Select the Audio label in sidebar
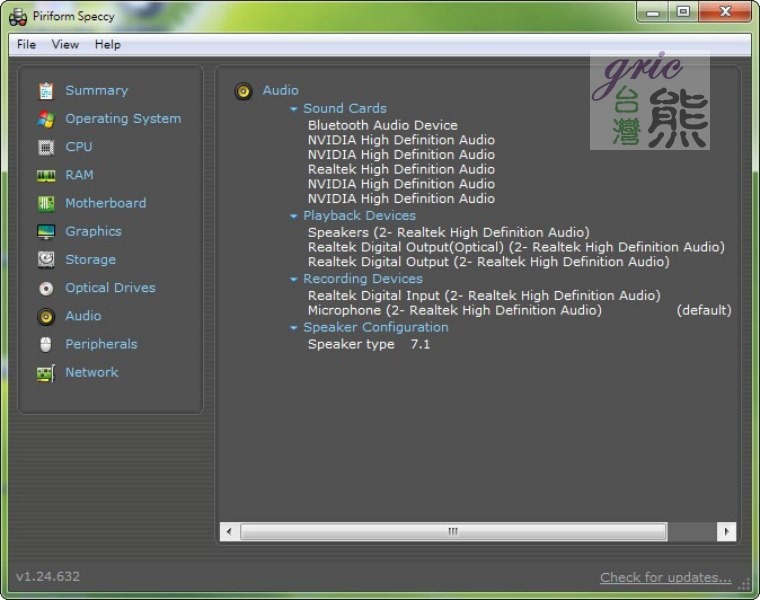 (83, 316)
